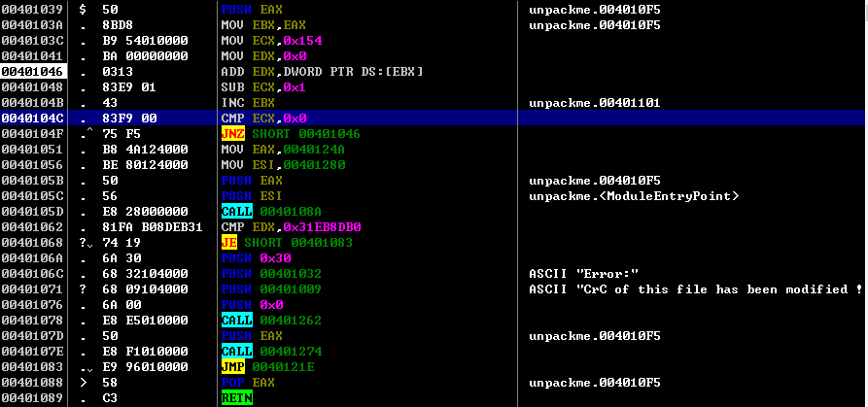Click the address 0040103A

click(x=33, y=25)
